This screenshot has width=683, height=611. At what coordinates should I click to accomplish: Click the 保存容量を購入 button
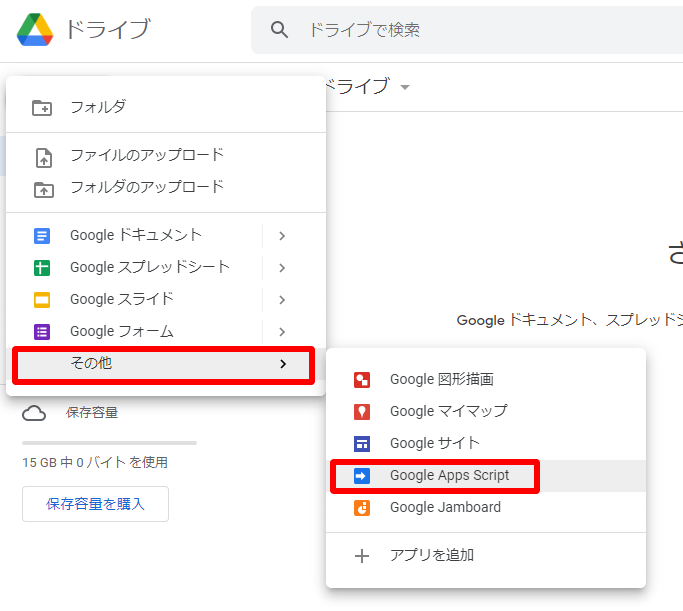pos(95,504)
